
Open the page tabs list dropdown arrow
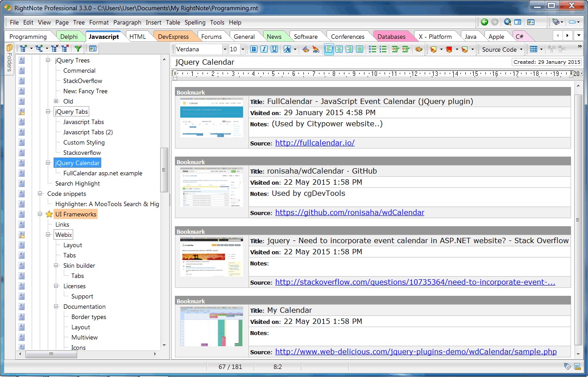coord(579,35)
